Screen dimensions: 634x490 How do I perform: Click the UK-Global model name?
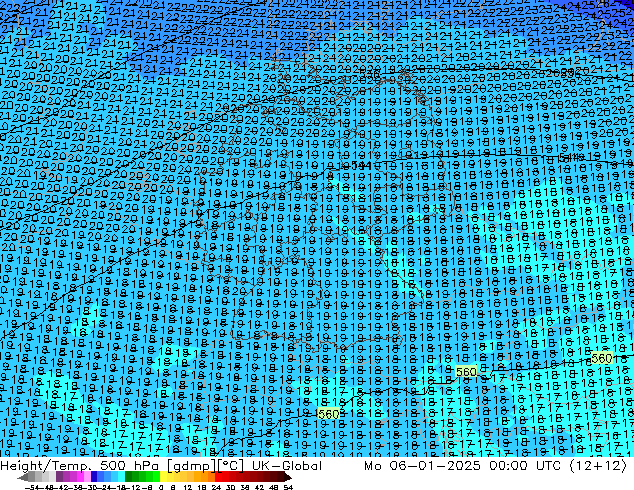coord(287,466)
